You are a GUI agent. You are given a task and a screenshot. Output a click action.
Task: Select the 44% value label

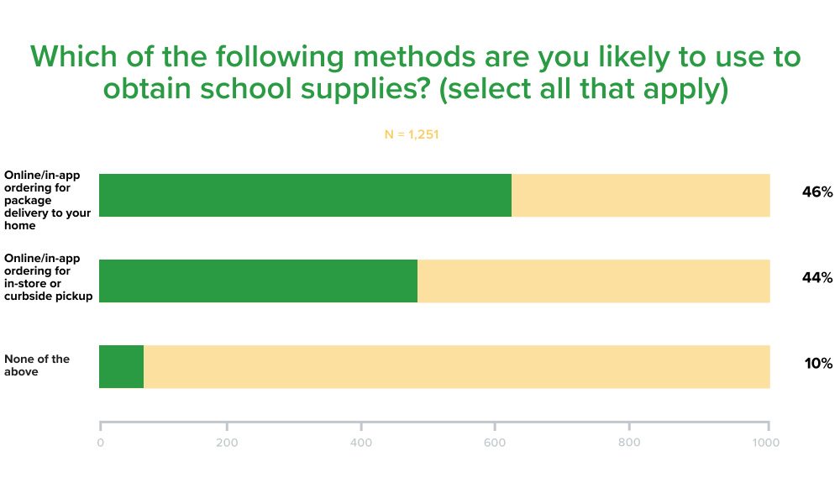pyautogui.click(x=816, y=278)
